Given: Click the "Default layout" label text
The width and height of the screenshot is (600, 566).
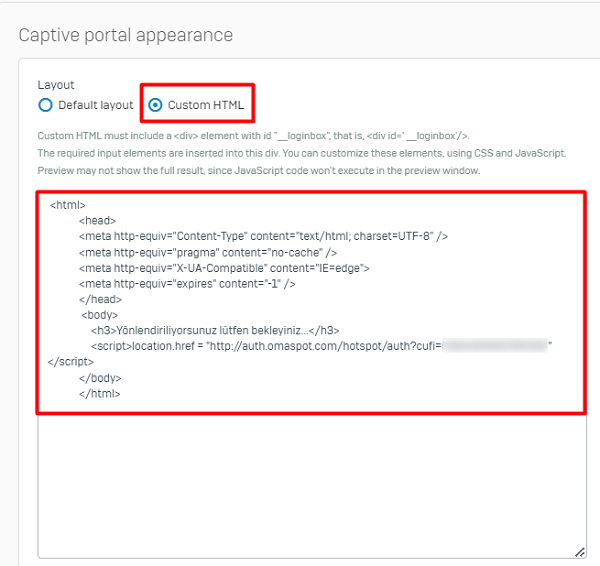Looking at the screenshot, I should coord(95,105).
